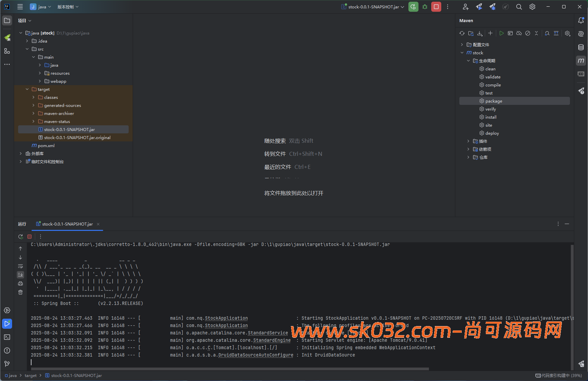Screen dimensions: 588x381
Task: Toggle Maven offline mode
Action: [519, 33]
